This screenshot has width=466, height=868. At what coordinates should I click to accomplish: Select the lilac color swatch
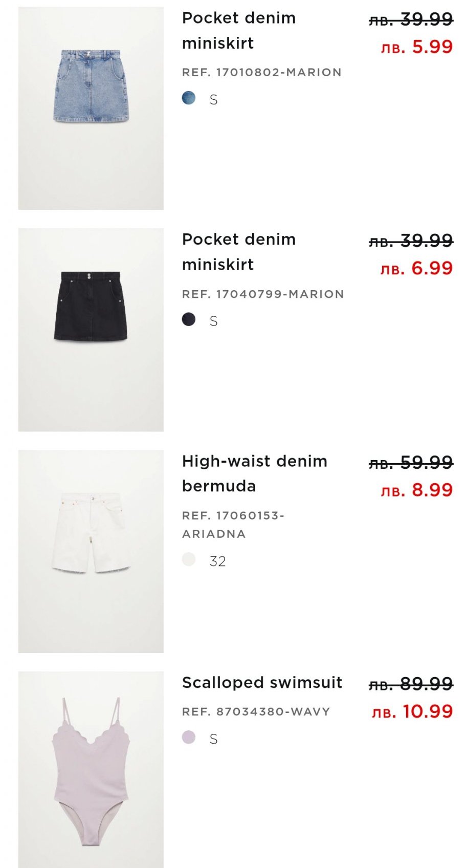click(x=189, y=737)
